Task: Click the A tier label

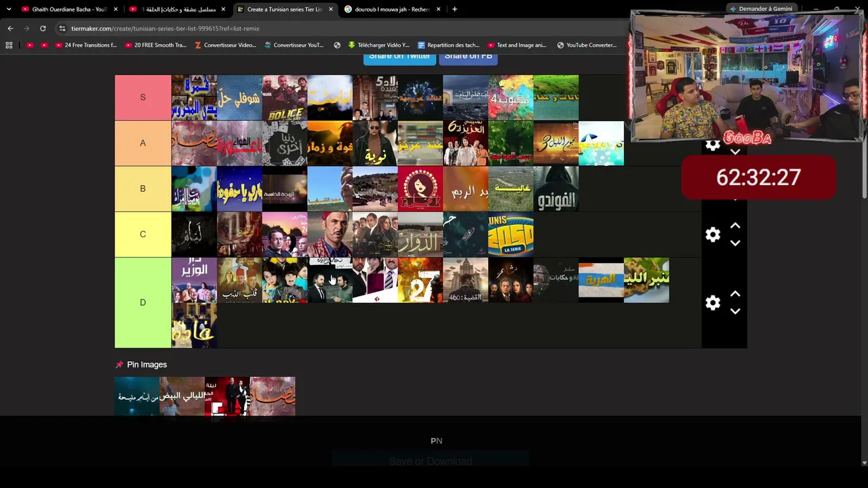Action: click(x=142, y=143)
